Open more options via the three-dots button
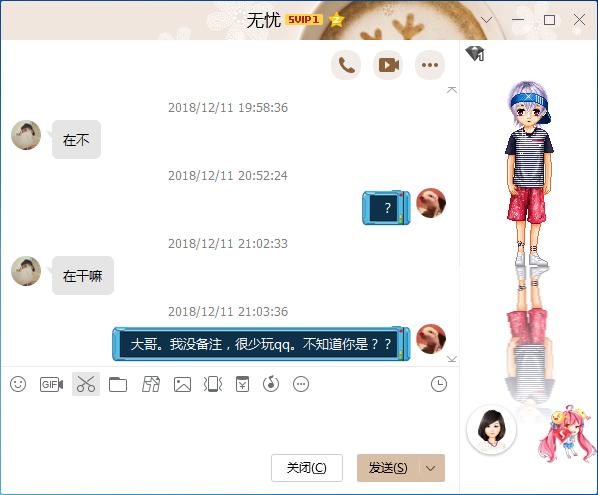Screen dimensions: 598x495 click(430, 65)
